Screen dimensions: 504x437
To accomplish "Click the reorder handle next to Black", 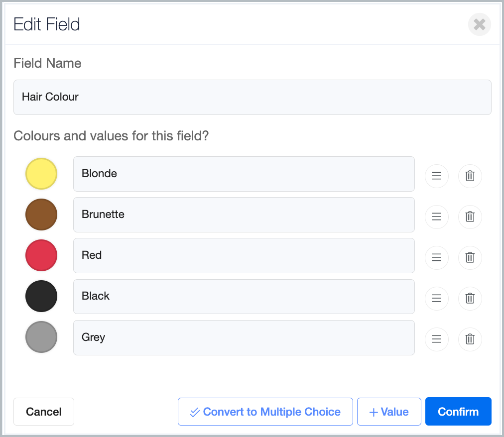I will pyautogui.click(x=436, y=298).
